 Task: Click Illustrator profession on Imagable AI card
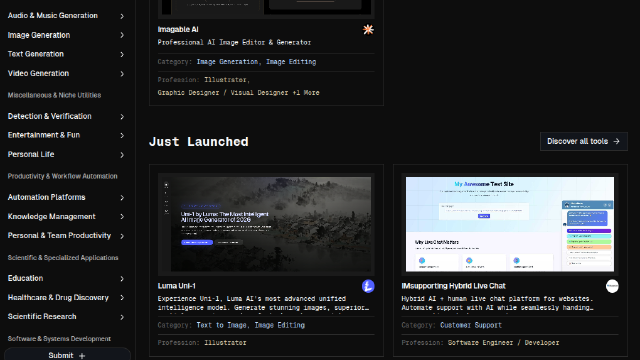[227, 80]
